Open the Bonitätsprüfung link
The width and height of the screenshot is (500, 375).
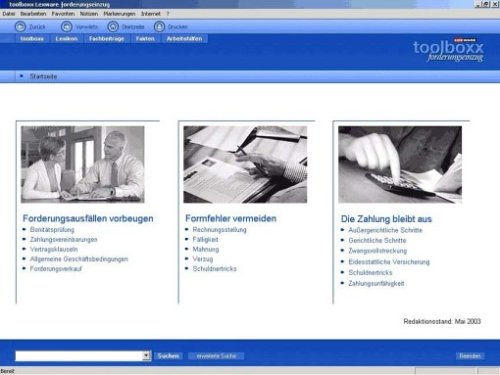(52, 230)
